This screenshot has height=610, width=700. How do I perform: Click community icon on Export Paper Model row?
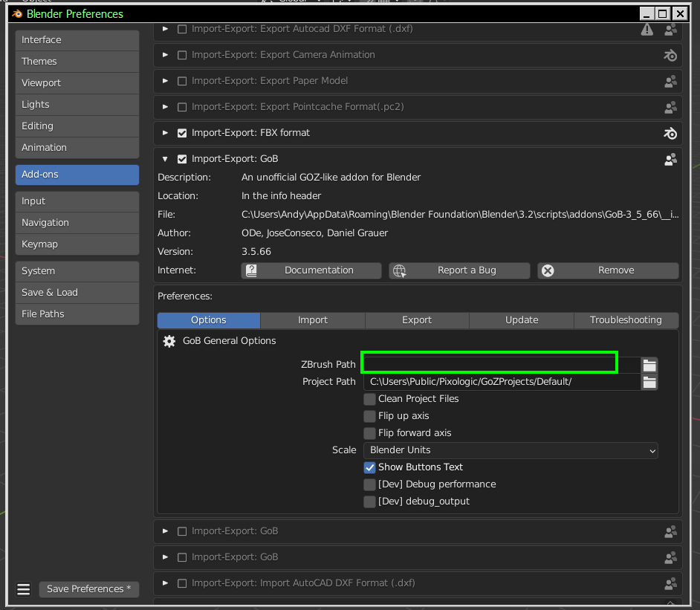point(670,81)
